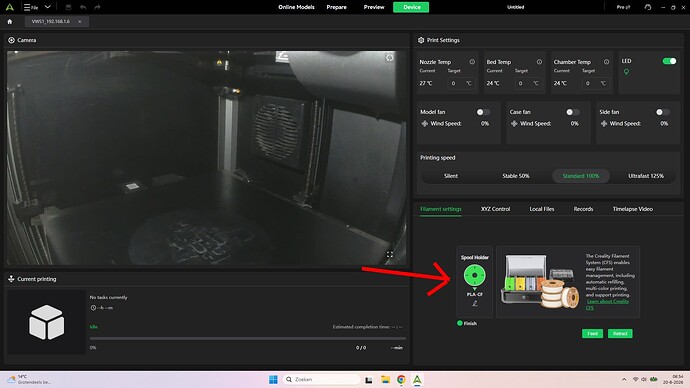Toggle the LED switch off
Screen dimensions: 690x388
tap(669, 61)
